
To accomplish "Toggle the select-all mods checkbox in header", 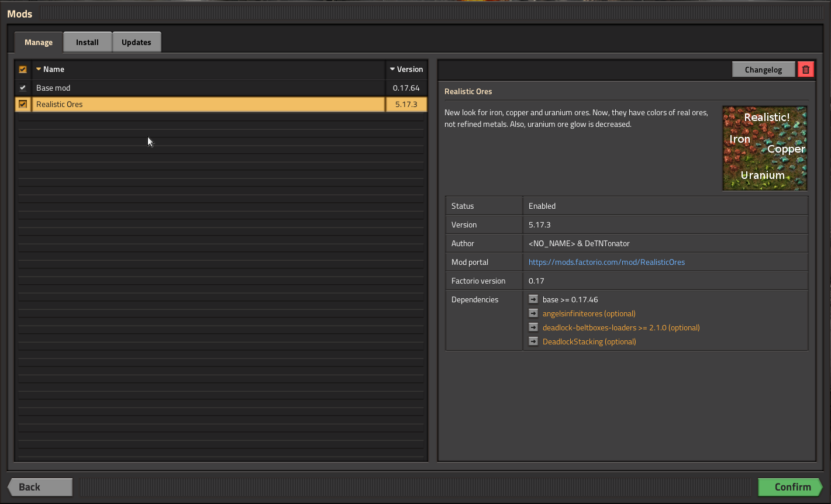I will pos(23,69).
